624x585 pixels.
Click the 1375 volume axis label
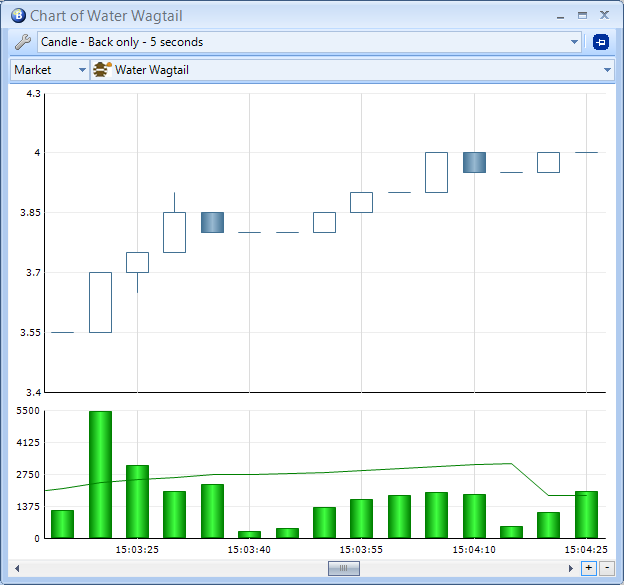tap(28, 507)
